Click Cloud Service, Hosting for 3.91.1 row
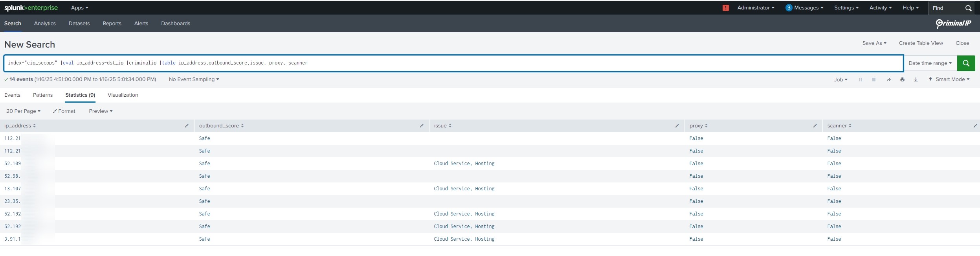Image resolution: width=980 pixels, height=256 pixels. point(464,239)
